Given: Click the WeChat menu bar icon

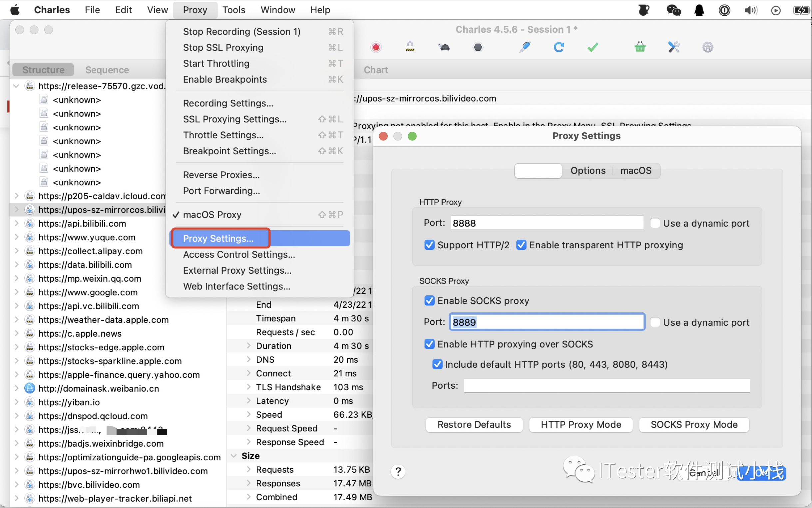Looking at the screenshot, I should (x=673, y=10).
